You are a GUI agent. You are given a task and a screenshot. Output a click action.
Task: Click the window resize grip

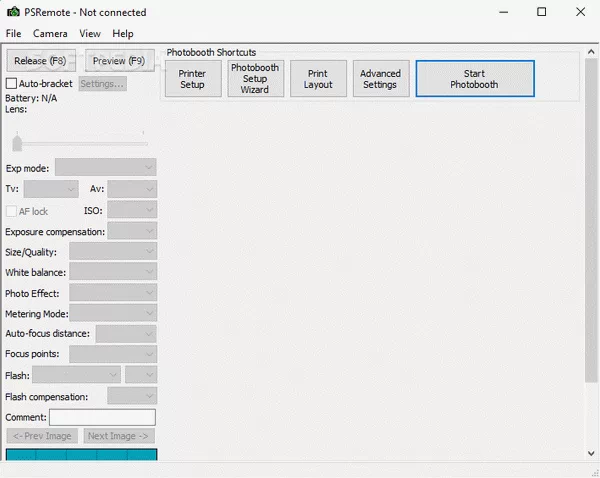(x=595, y=473)
